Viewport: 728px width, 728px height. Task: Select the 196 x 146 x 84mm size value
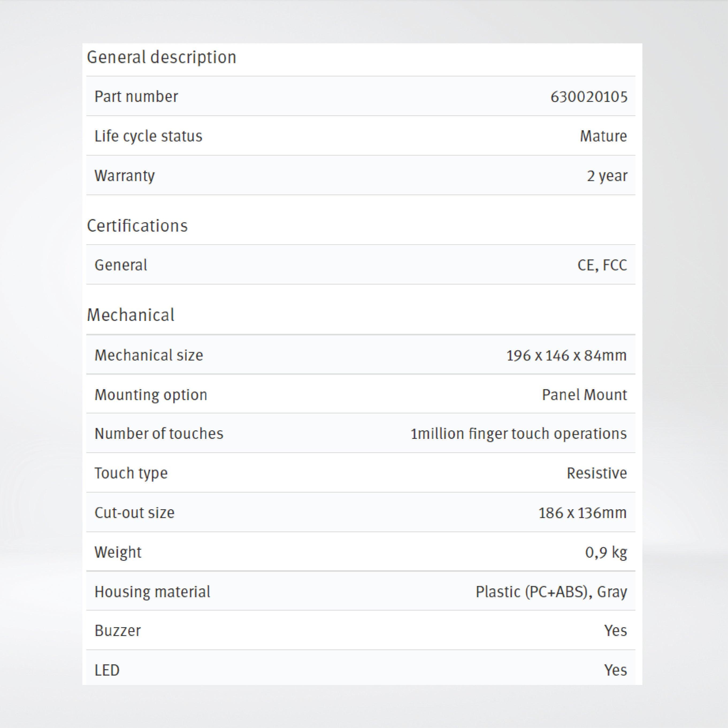566,355
